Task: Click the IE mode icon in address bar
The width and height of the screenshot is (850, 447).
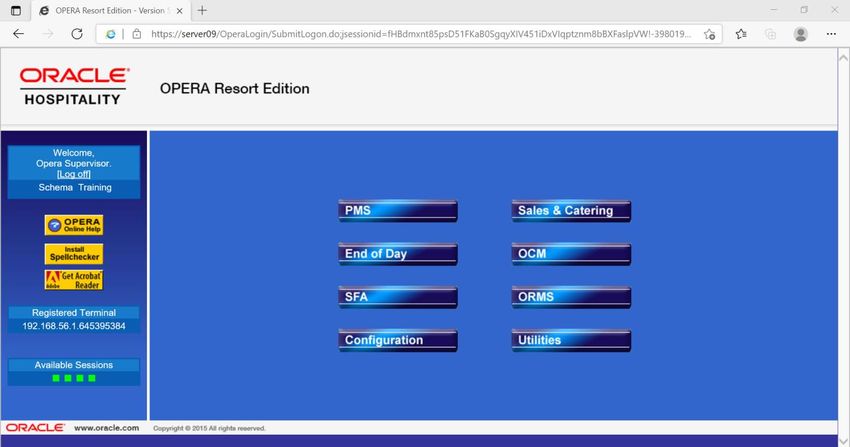Action: 111,34
